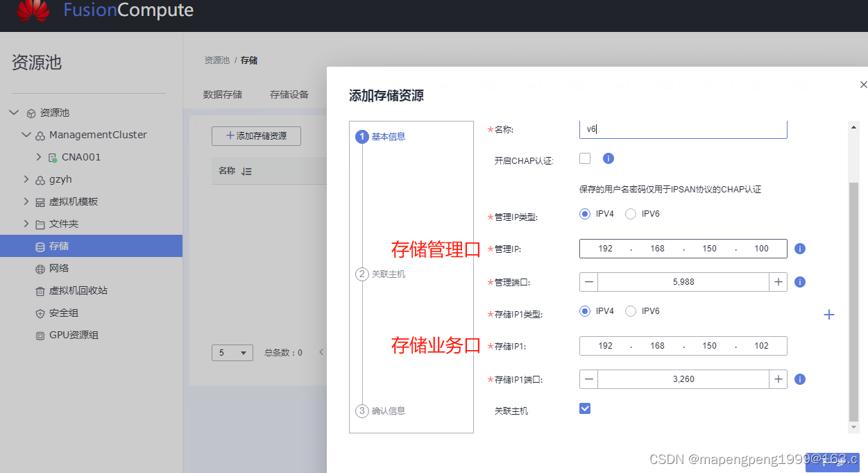Switch to the 数据存储 tab

(x=223, y=94)
